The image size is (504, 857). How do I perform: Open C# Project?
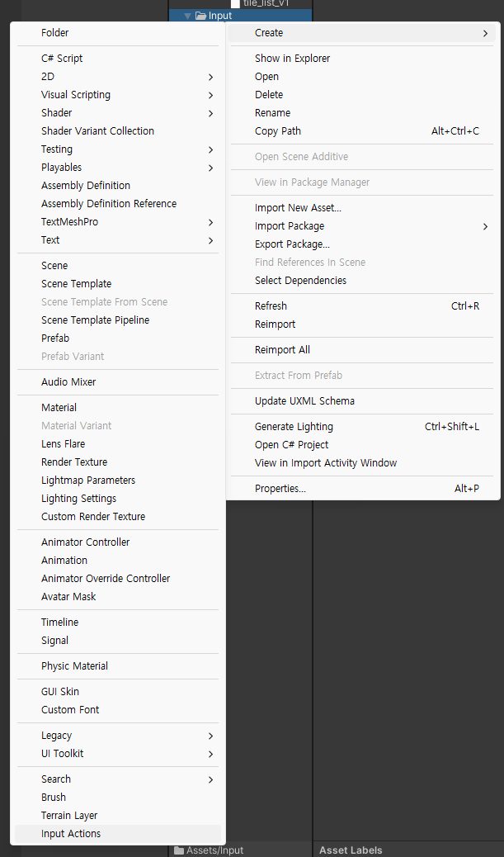(x=362, y=444)
